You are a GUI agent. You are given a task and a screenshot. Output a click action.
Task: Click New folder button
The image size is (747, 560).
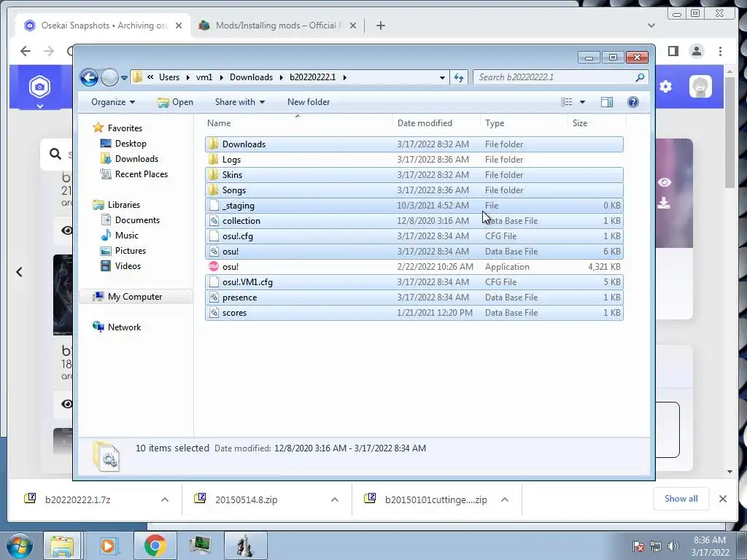309,102
